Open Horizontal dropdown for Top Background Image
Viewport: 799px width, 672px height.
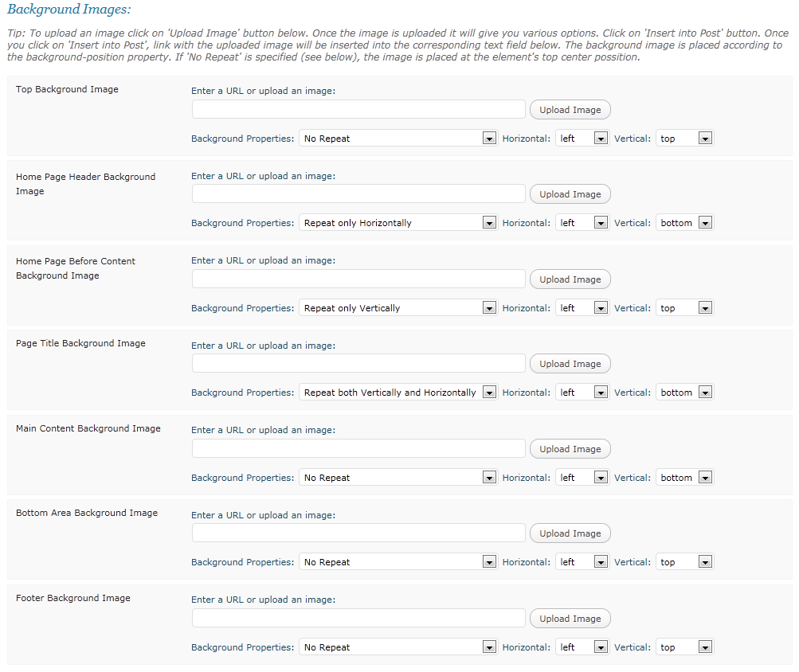coord(582,139)
